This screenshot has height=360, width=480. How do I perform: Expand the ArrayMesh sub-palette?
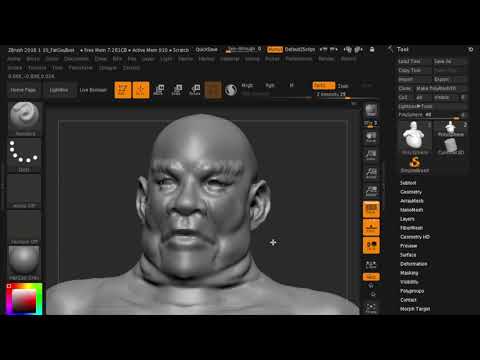point(412,201)
